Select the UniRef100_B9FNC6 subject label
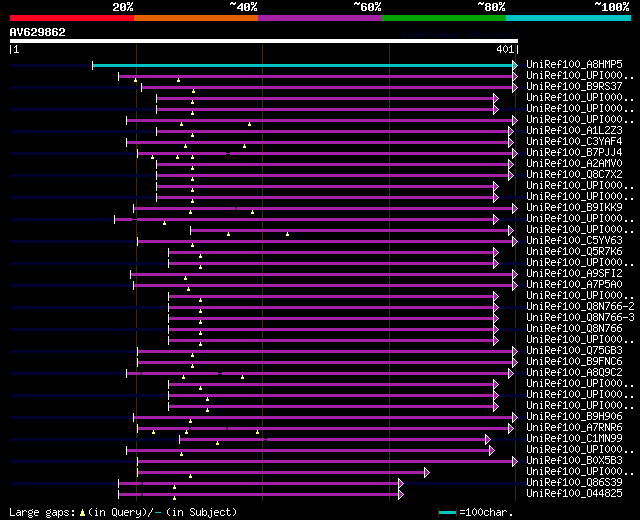The height and width of the screenshot is (520, 640). point(574,362)
